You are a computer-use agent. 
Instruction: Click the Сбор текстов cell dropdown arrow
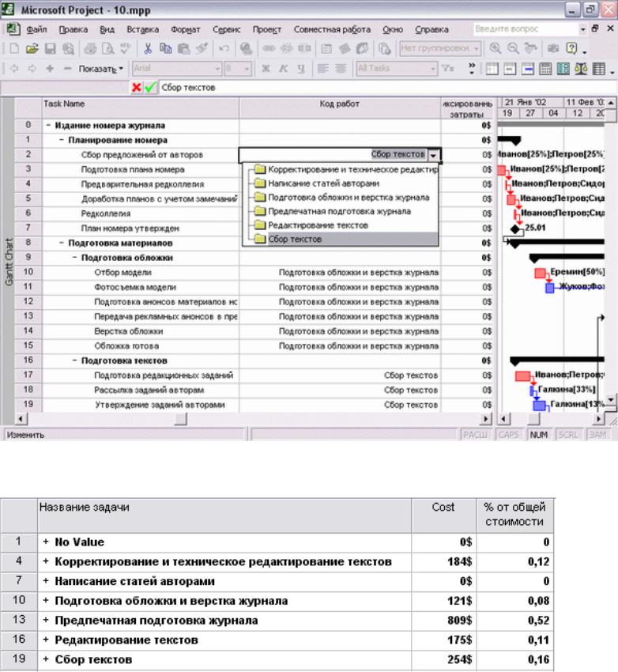(433, 155)
